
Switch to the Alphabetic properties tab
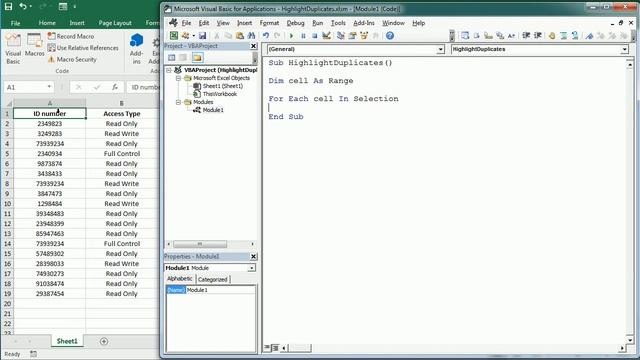[180, 278]
